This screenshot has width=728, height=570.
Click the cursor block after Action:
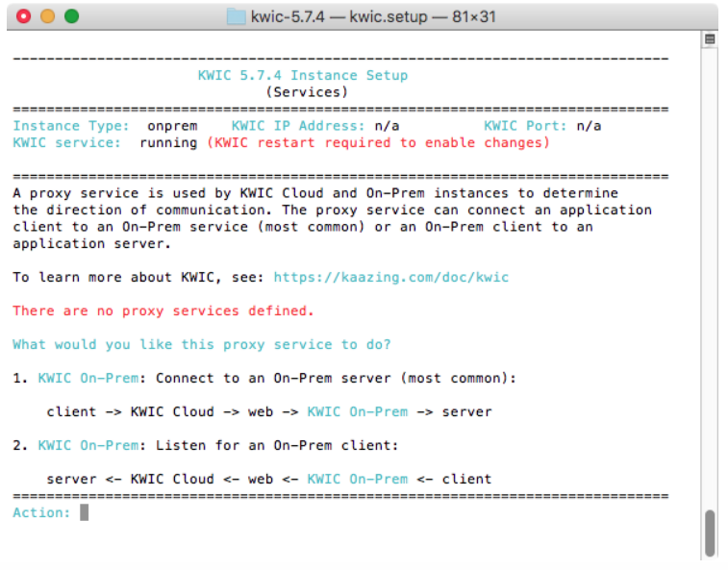click(84, 512)
